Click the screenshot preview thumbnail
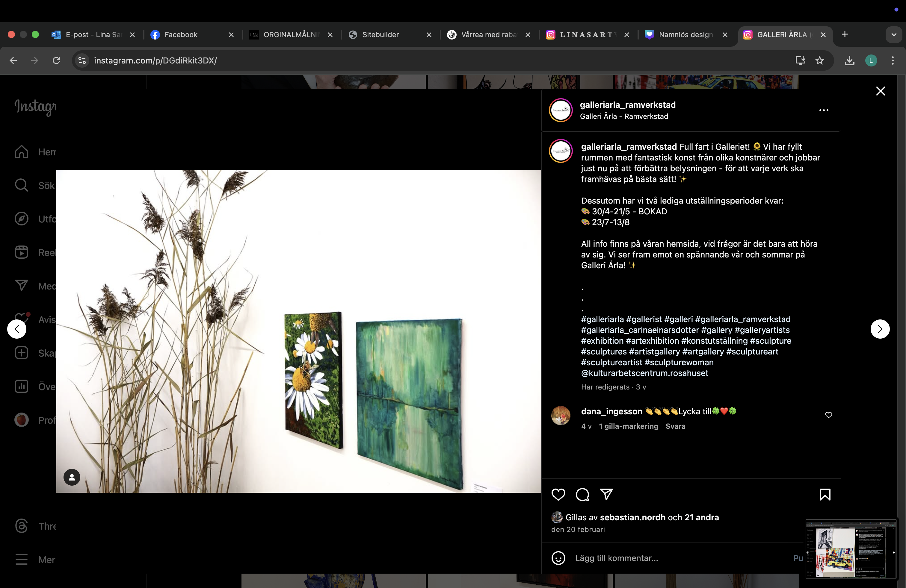 851,549
